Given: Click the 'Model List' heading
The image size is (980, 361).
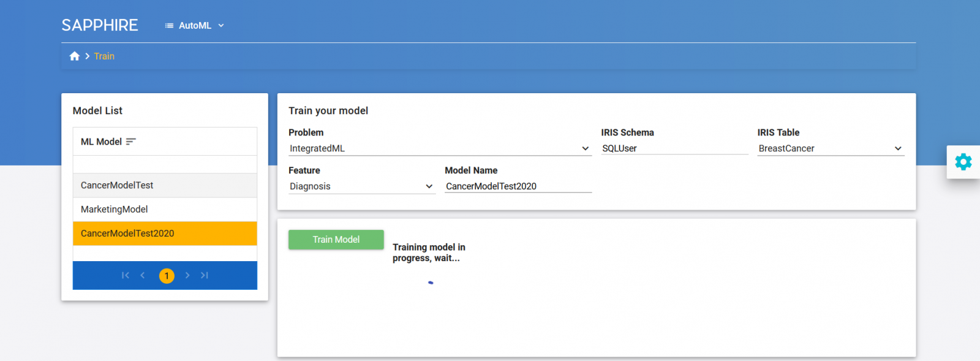Looking at the screenshot, I should (x=97, y=111).
